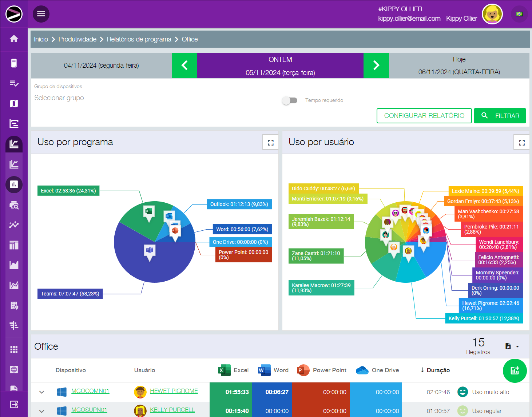Expand the MGOCOMN01 device row
The image size is (532, 417).
tap(42, 392)
